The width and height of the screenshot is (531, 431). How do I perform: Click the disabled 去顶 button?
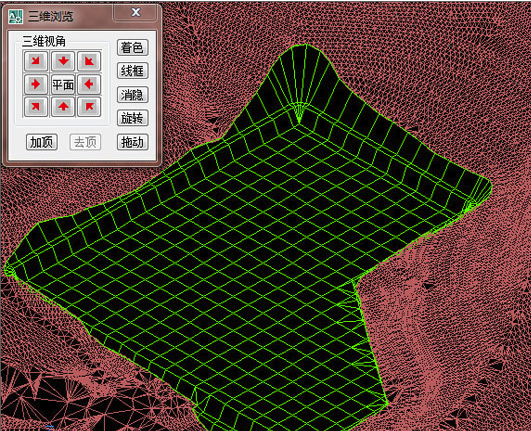[x=85, y=142]
